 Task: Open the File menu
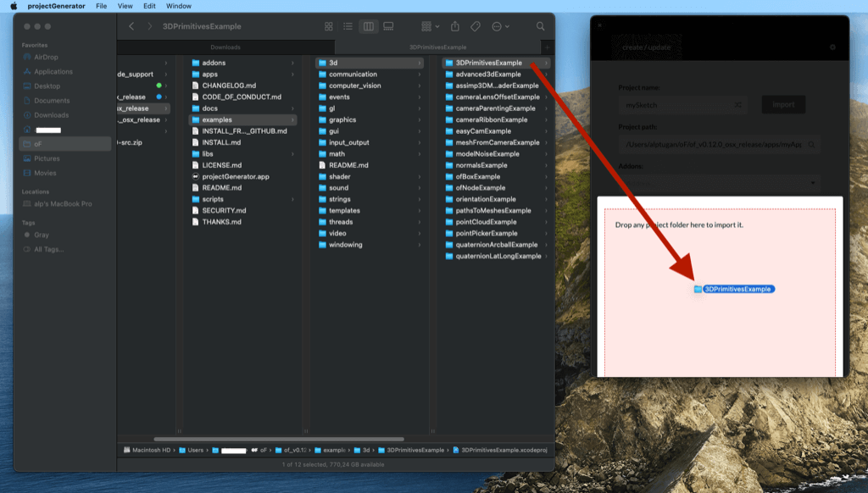point(102,6)
